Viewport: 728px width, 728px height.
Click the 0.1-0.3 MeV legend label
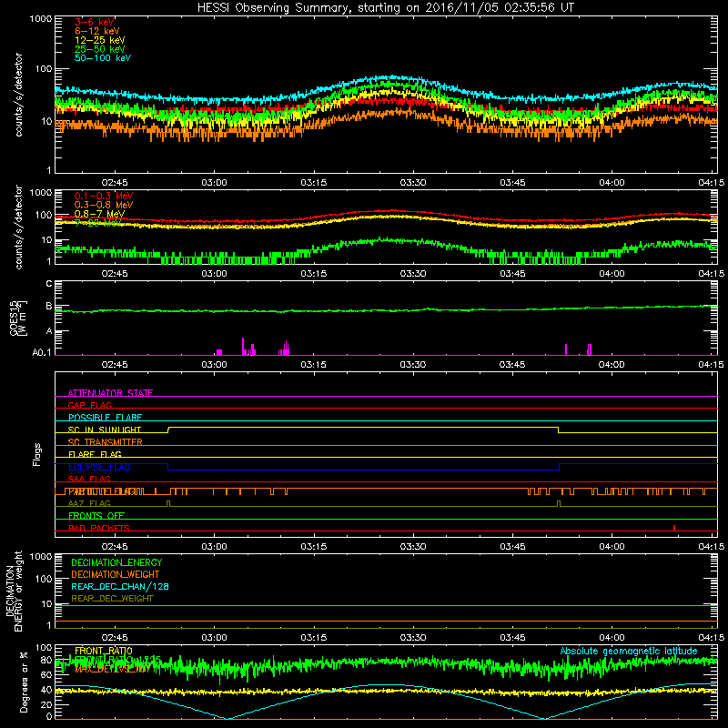[104, 196]
